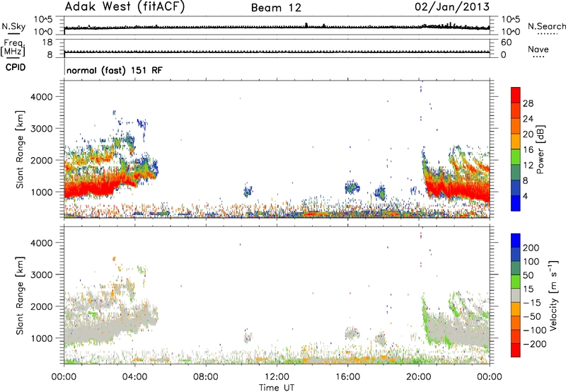Click the power echo patch near 16:15 UT
The width and height of the screenshot is (566, 392).
click(352, 187)
